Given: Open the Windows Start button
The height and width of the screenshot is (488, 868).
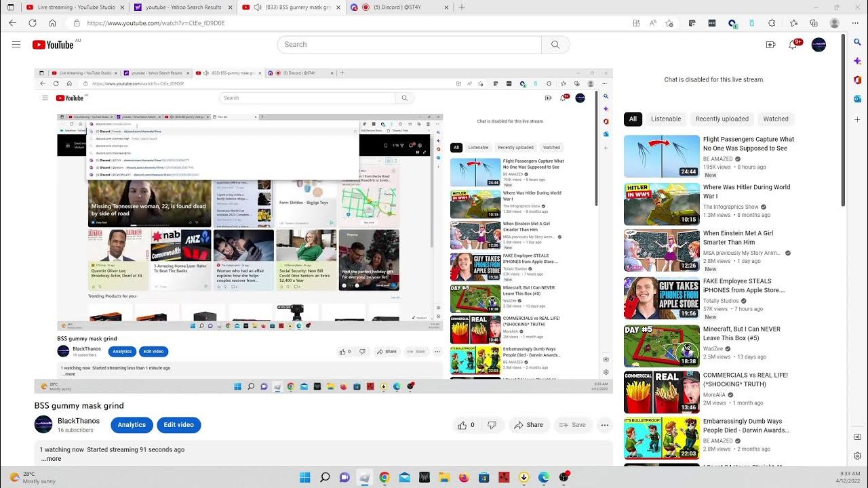Looking at the screenshot, I should click(x=304, y=477).
